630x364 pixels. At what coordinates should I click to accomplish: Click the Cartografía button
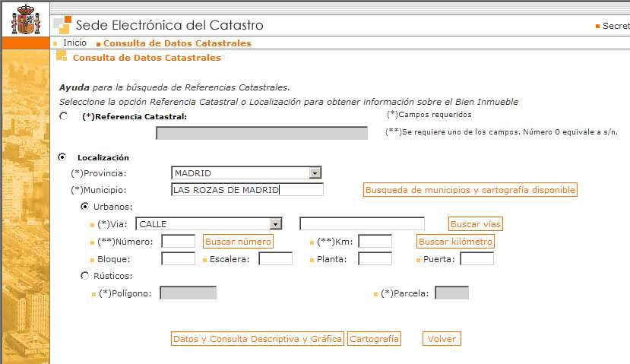click(374, 339)
